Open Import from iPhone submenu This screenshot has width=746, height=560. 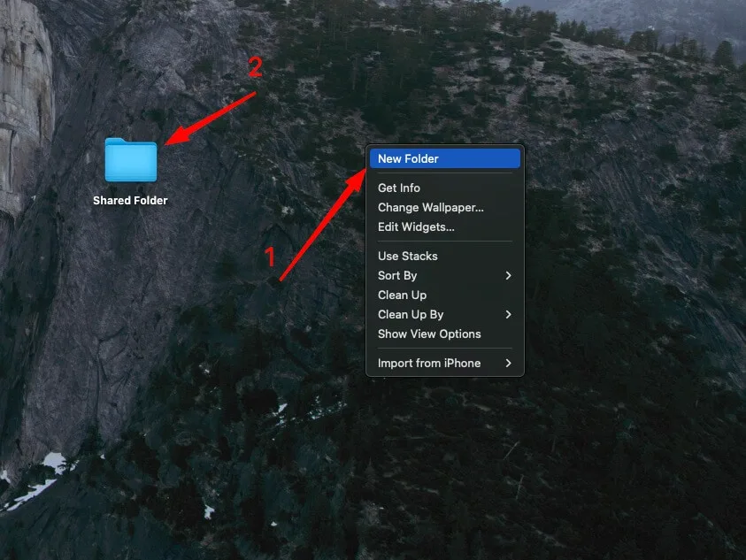pos(445,363)
